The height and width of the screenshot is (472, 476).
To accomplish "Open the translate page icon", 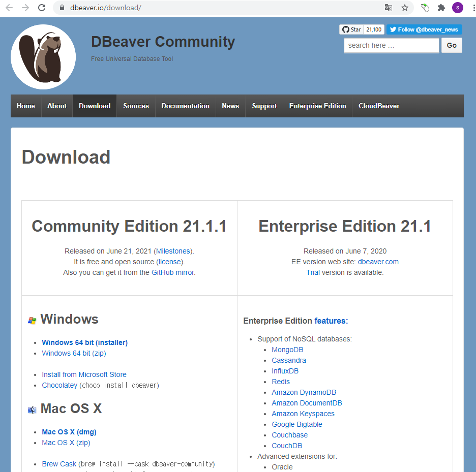I will pos(388,8).
